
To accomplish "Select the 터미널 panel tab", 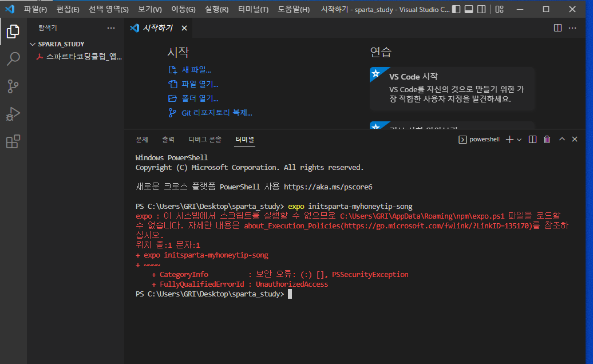I will (x=244, y=140).
